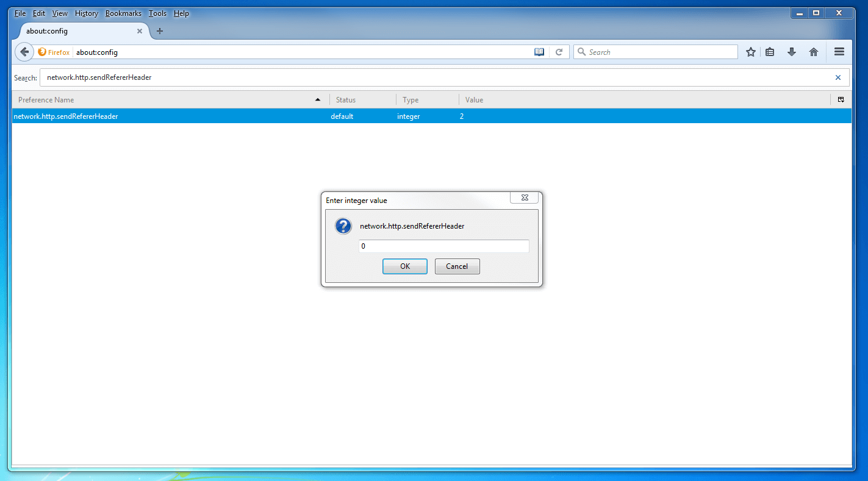
Task: Sort by the Status column header
Action: click(362, 99)
